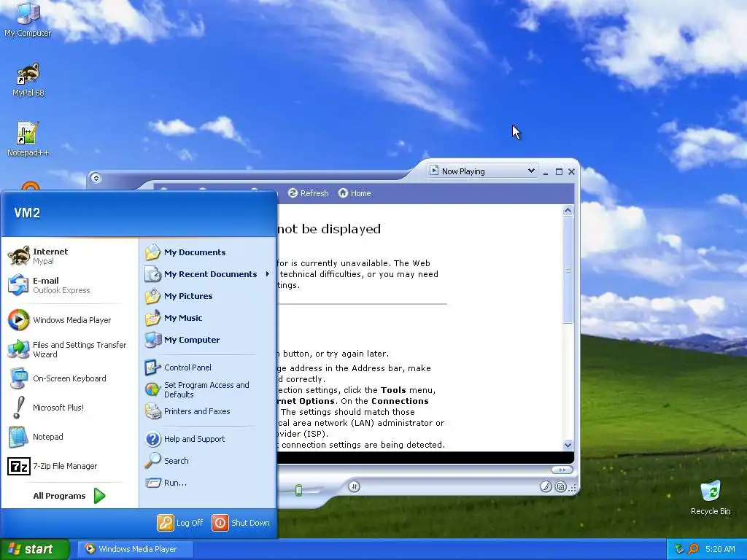The height and width of the screenshot is (560, 747).
Task: Switch Media Player to compact mode button
Action: pyautogui.click(x=561, y=486)
